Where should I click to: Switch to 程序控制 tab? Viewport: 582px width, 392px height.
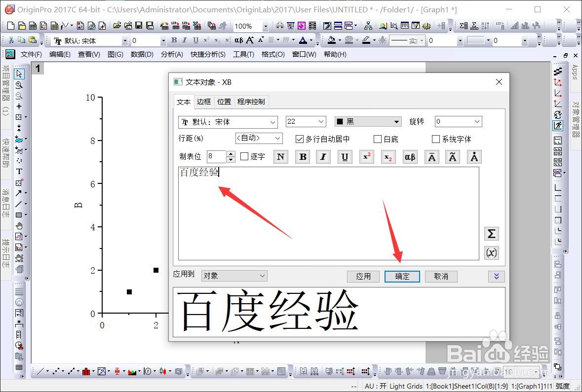[x=251, y=102]
